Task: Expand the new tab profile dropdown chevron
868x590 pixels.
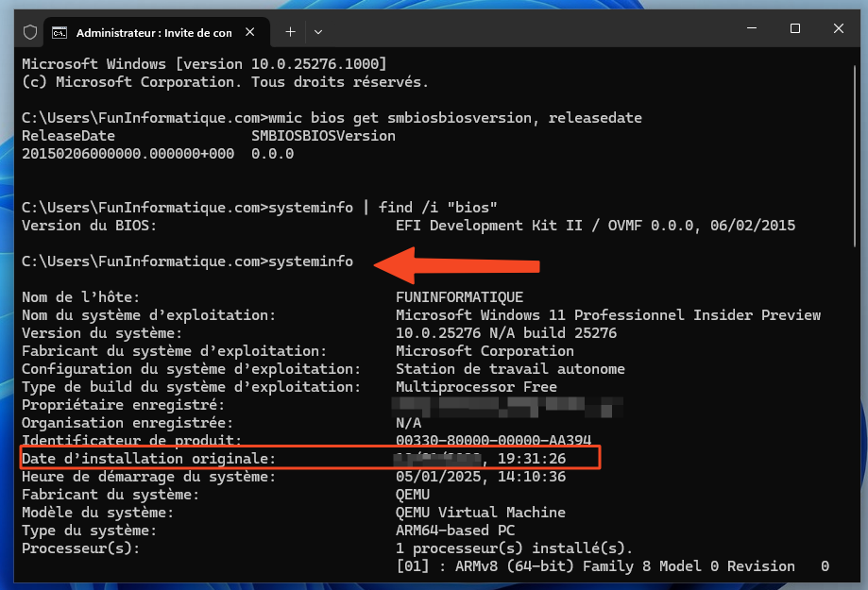Action: click(318, 31)
